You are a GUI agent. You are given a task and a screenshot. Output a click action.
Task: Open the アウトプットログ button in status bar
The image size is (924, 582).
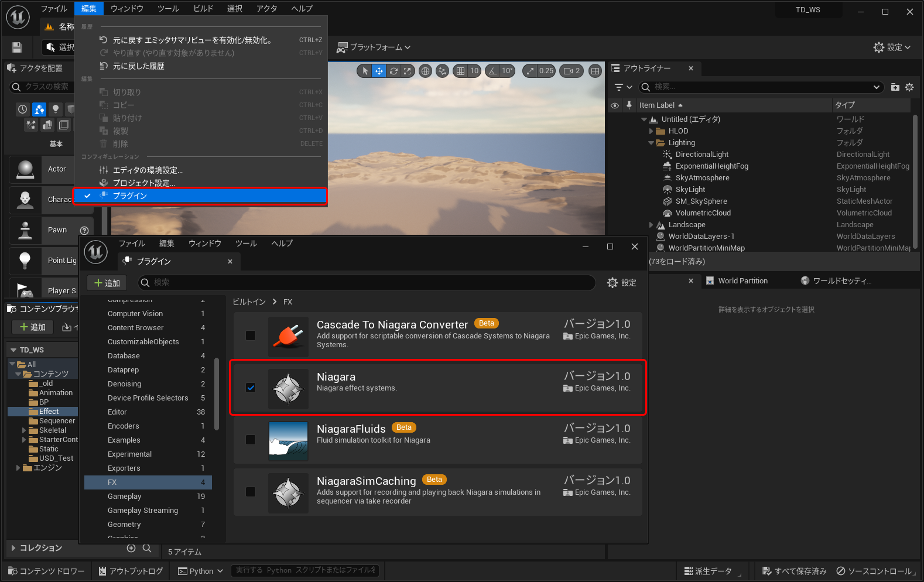[x=131, y=571]
